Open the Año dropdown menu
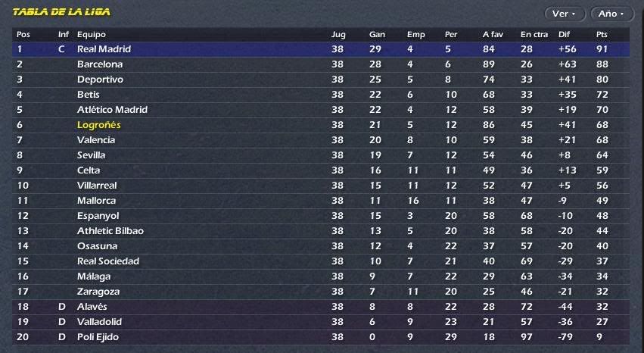Image resolution: width=644 pixels, height=353 pixels. [x=612, y=14]
